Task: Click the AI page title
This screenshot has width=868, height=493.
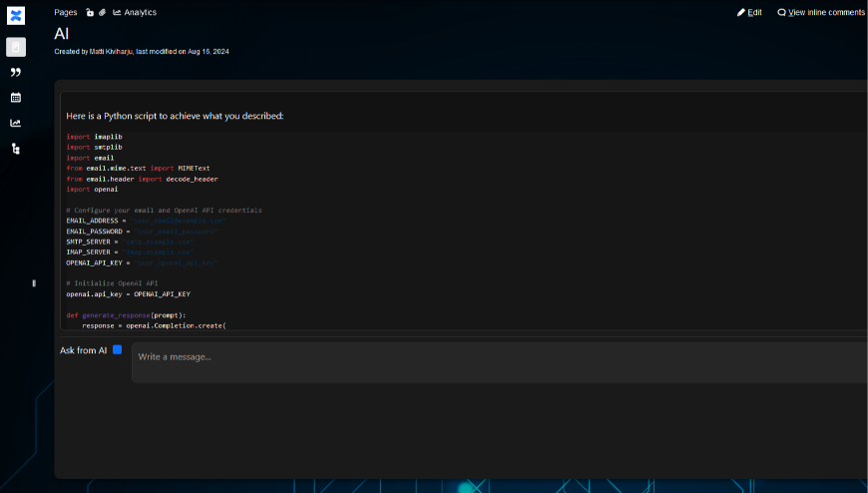Action: 62,34
